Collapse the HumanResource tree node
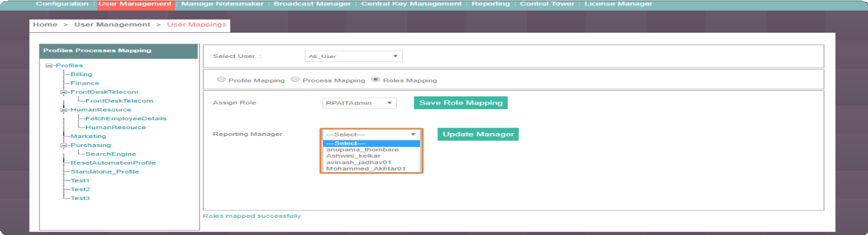 click(x=63, y=110)
